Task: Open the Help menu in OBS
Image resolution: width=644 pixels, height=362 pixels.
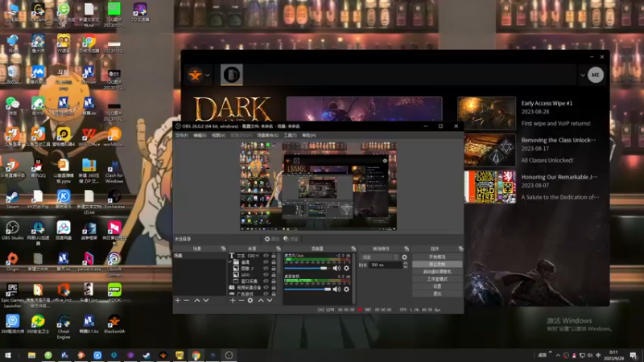Action: coord(309,135)
